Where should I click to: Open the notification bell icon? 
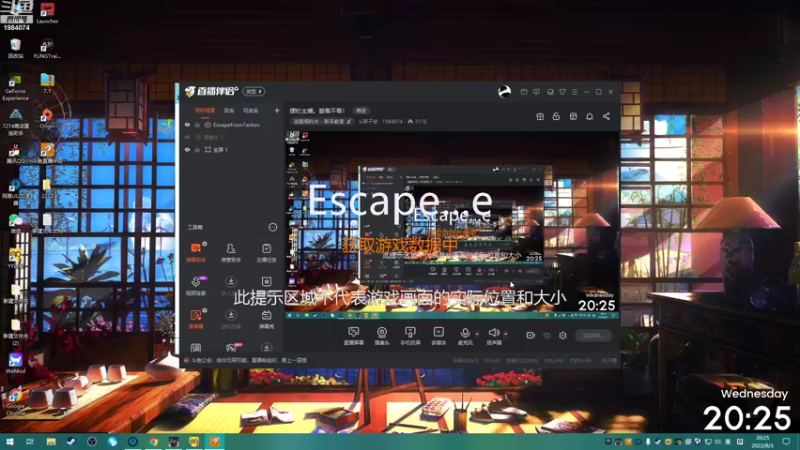click(589, 116)
